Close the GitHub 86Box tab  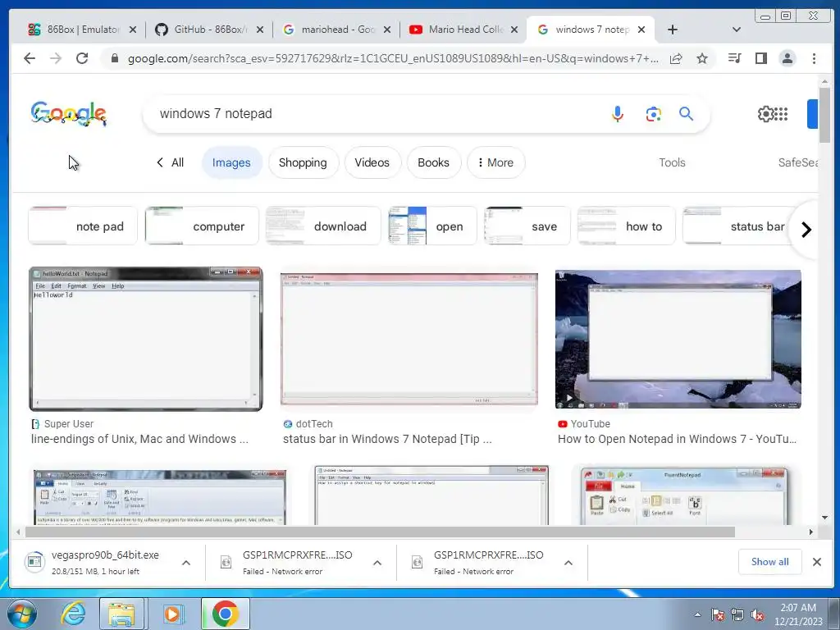pyautogui.click(x=260, y=30)
